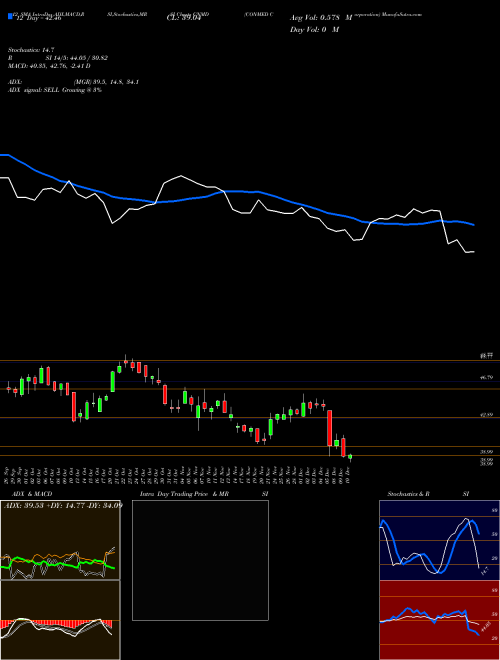Click 'Intra Day Trading Price & MR' title
This screenshot has width=500, height=660.
coord(184,494)
